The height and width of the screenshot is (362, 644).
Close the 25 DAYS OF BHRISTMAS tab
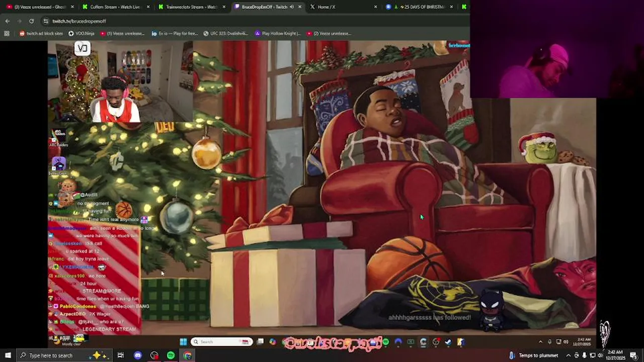pyautogui.click(x=451, y=7)
